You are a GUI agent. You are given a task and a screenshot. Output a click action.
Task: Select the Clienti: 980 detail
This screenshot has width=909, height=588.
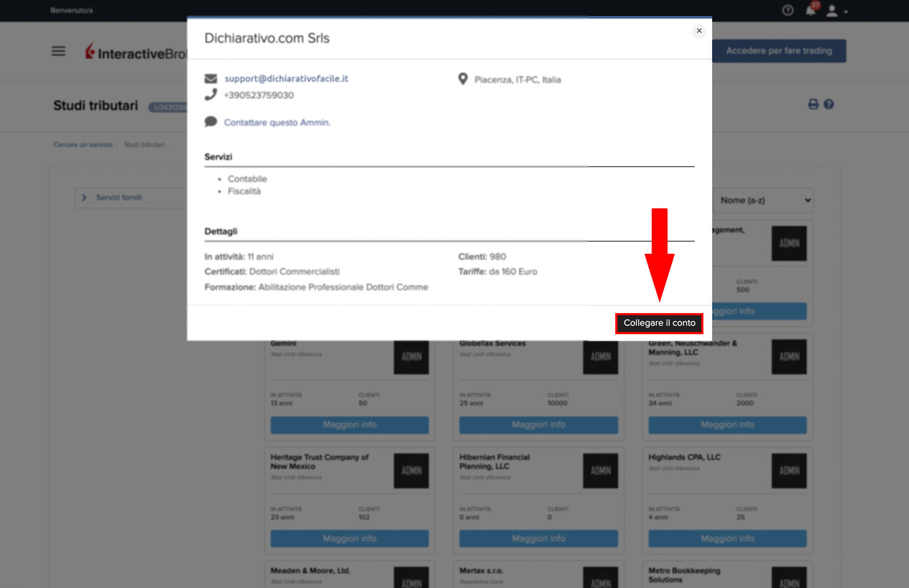point(482,257)
